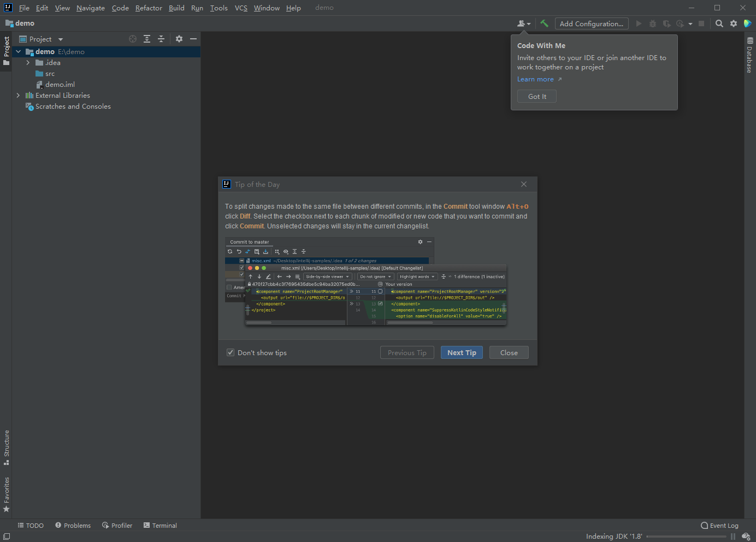The width and height of the screenshot is (756, 542).
Task: Open the Code With Me user icon
Action: pyautogui.click(x=523, y=23)
